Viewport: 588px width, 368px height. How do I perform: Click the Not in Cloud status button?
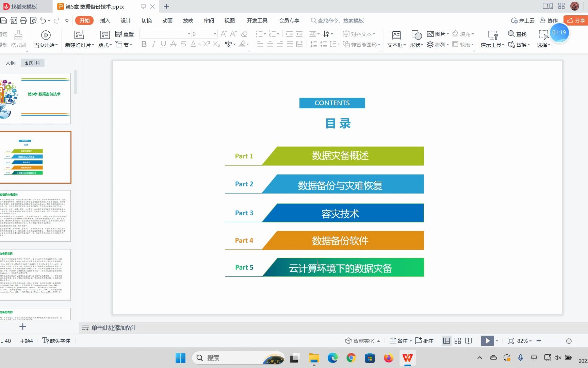coord(523,20)
